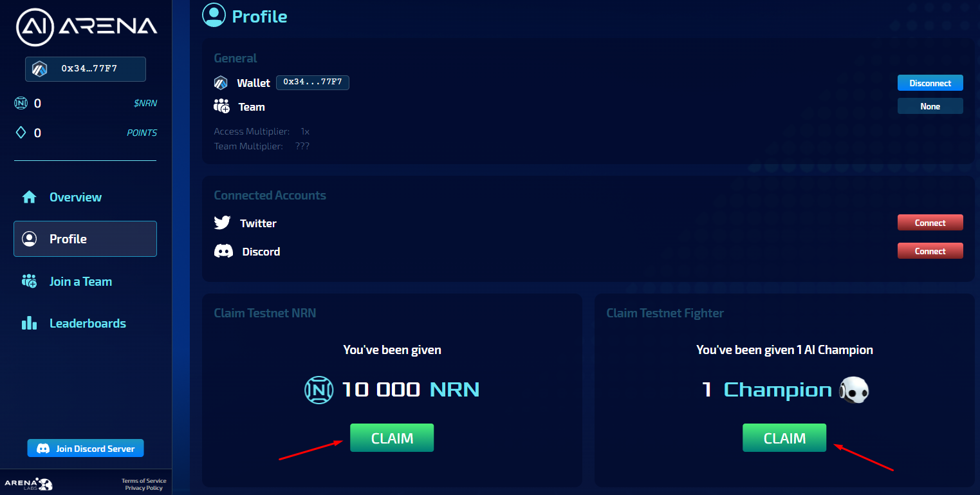Click the Leaderboards bar chart icon
Viewport: 980px width, 495px height.
(x=29, y=323)
